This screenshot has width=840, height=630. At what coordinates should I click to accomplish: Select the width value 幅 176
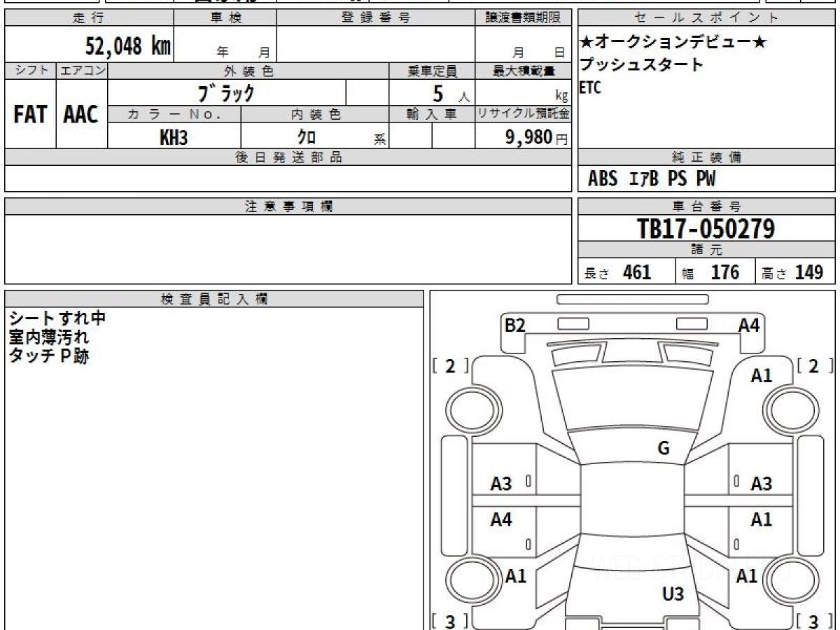pos(710,272)
